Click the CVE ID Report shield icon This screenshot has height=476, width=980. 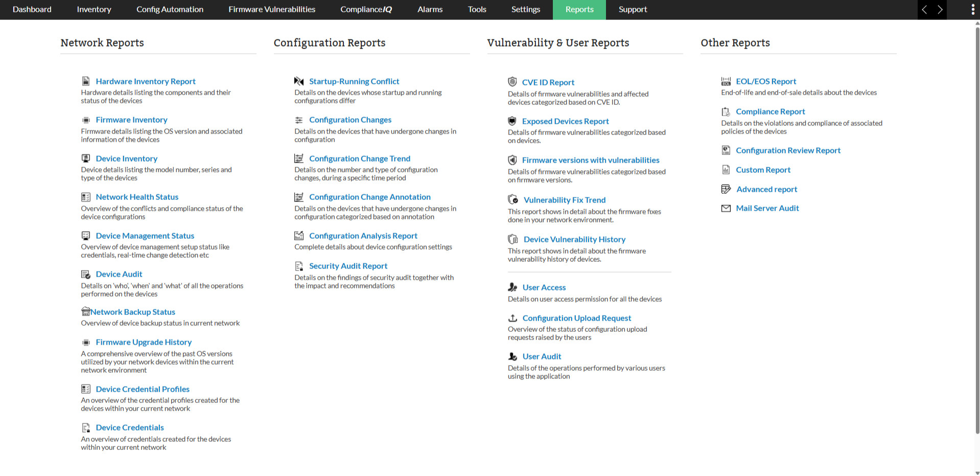click(512, 82)
